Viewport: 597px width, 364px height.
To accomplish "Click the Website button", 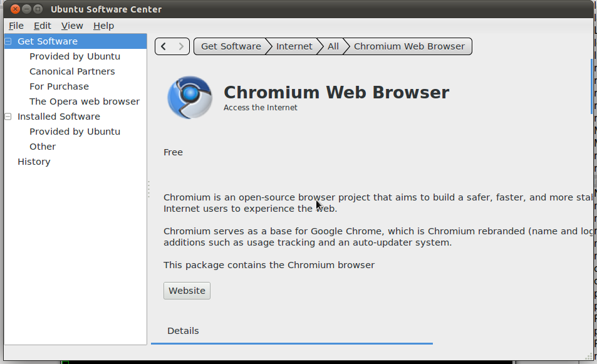I will 187,291.
